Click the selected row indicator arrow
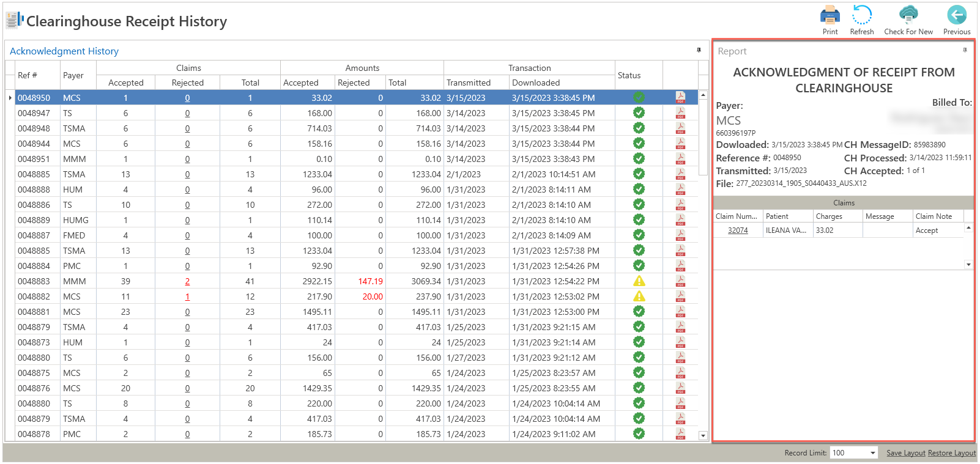980x464 pixels. coord(10,98)
